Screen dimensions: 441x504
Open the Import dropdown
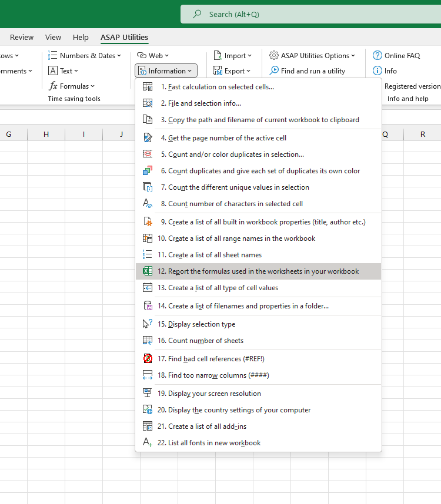coord(232,56)
